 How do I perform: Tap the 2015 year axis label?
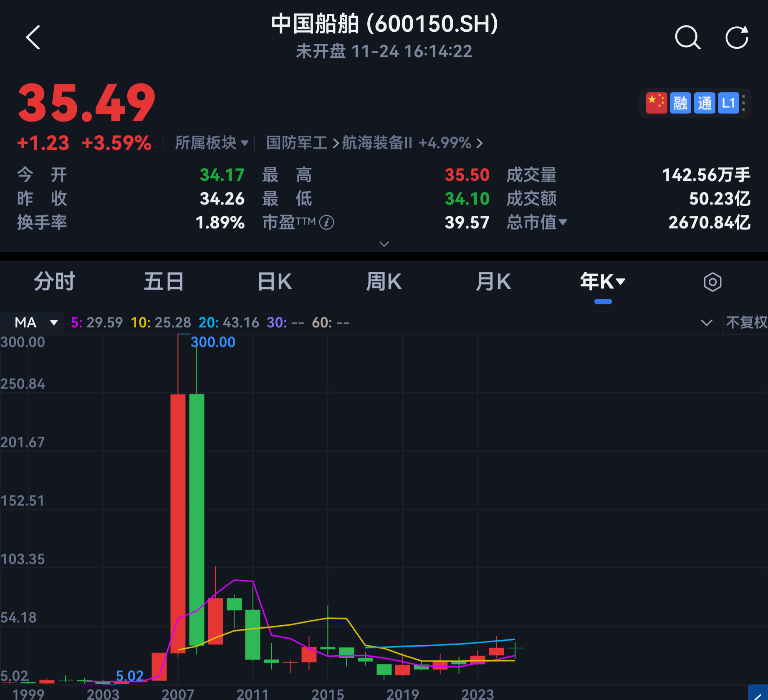tap(328, 694)
